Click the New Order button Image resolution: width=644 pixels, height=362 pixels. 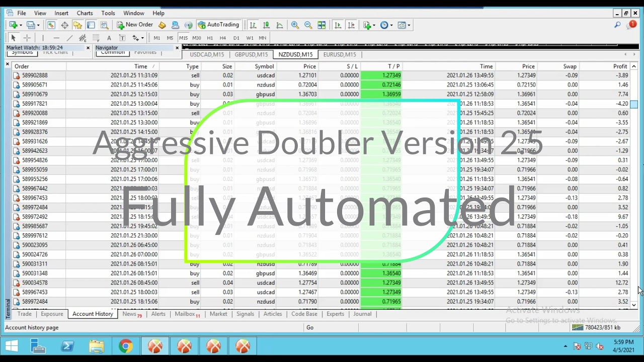135,25
